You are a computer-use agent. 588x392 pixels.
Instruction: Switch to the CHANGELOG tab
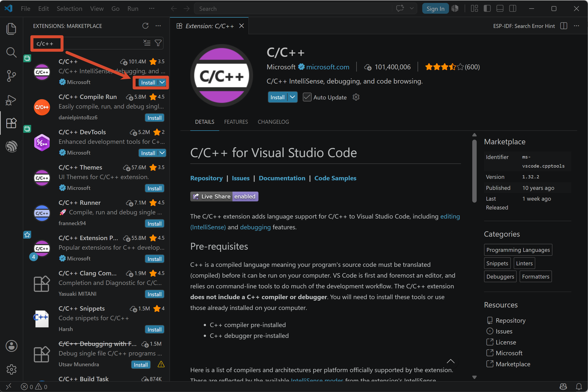pyautogui.click(x=273, y=122)
